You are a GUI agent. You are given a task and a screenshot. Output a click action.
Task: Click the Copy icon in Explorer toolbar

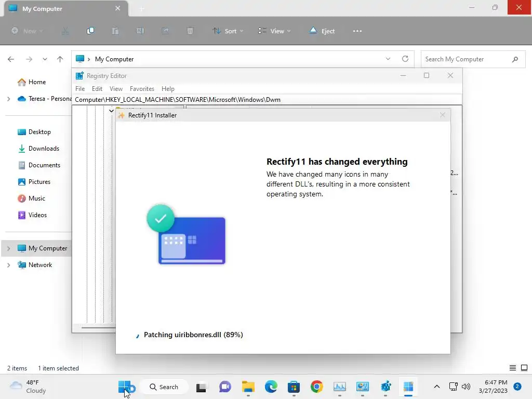pos(90,31)
